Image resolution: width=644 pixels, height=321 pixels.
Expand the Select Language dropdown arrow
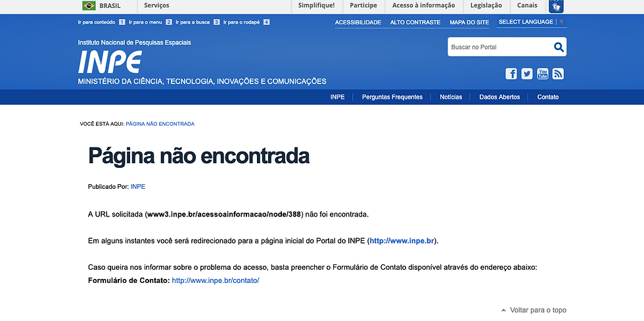pyautogui.click(x=561, y=22)
